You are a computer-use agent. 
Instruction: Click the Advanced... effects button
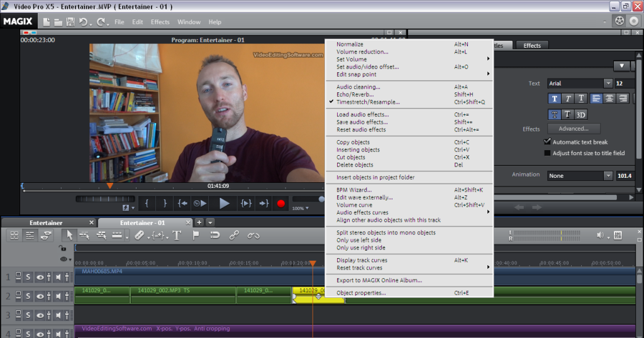pyautogui.click(x=574, y=128)
